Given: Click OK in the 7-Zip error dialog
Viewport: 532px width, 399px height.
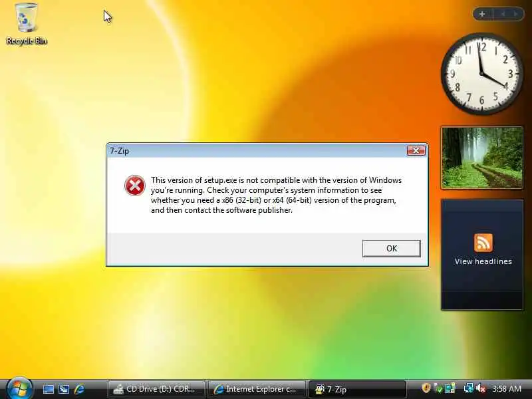Looking at the screenshot, I should click(391, 248).
